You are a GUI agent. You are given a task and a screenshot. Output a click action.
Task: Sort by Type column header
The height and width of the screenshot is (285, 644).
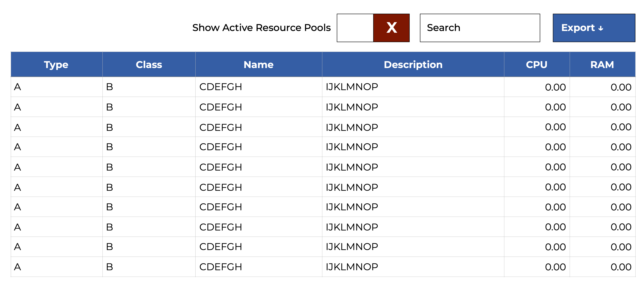(56, 65)
